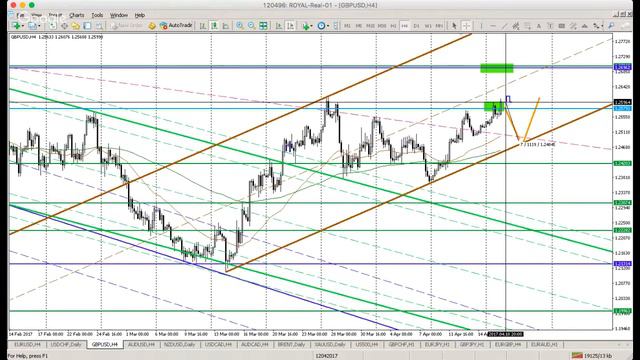Select the Fibonacci Retracement tool
640x360 pixels.
click(527, 26)
